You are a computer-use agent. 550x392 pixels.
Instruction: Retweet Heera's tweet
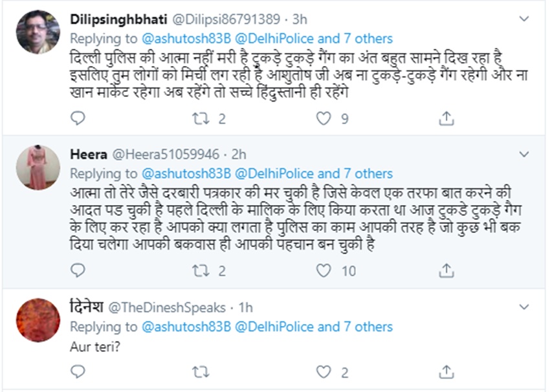[202, 270]
